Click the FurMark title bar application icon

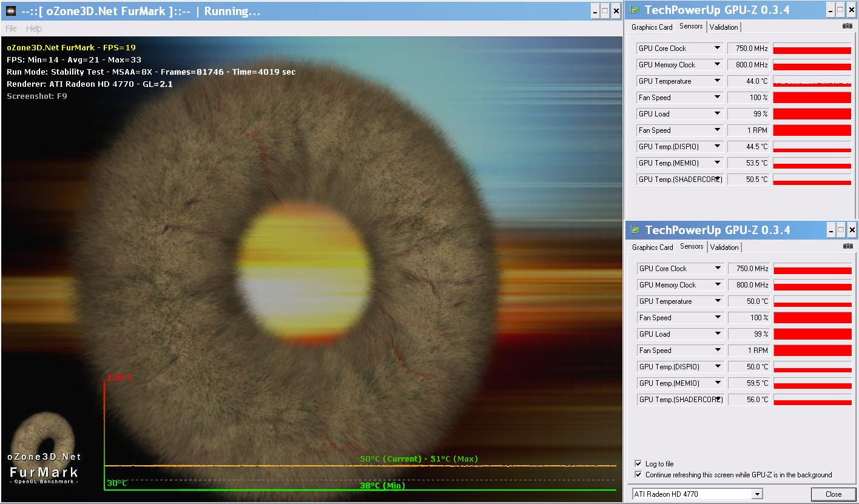click(x=11, y=11)
